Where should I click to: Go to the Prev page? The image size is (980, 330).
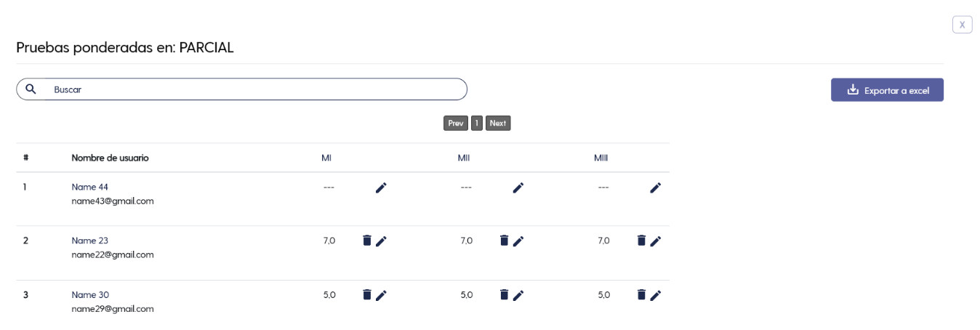tap(456, 123)
